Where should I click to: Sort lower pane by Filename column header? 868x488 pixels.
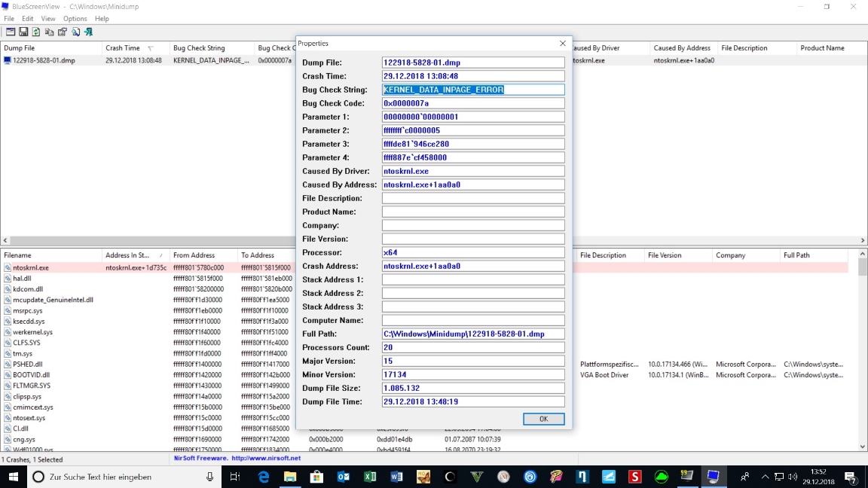51,255
